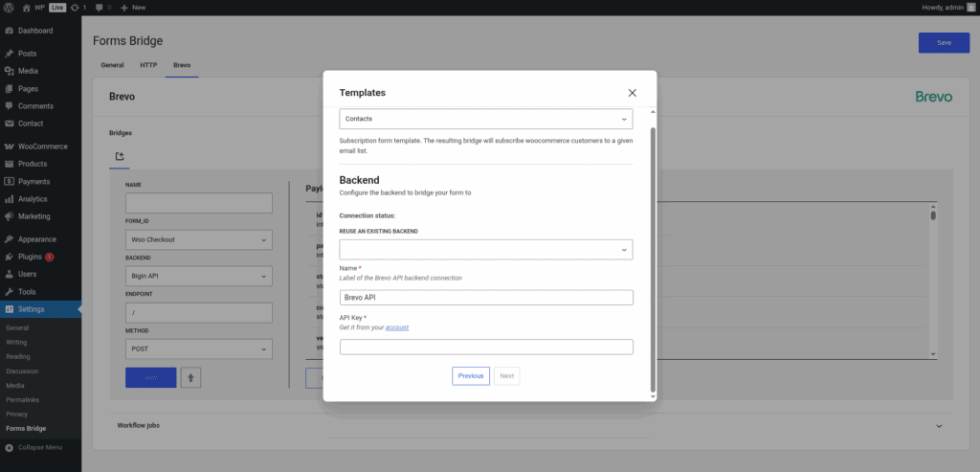Image resolution: width=980 pixels, height=472 pixels.
Task: Open the POST method dropdown
Action: point(199,349)
